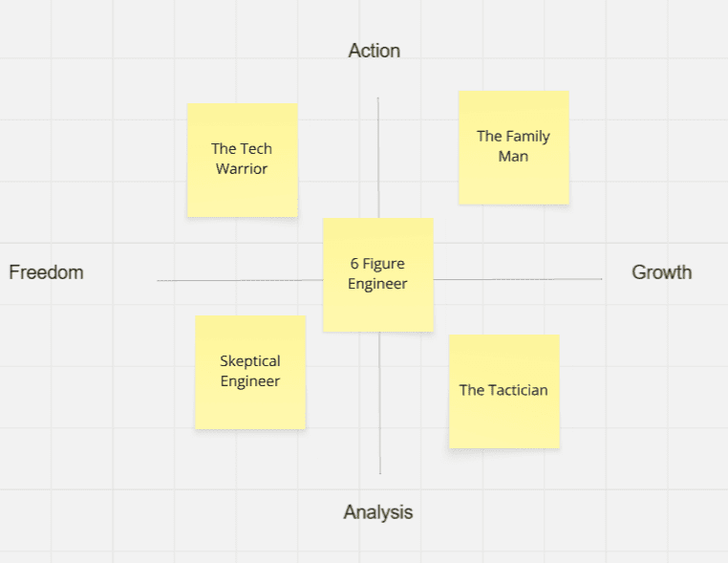Select horizontal axis line near Freedom label
Image resolution: width=728 pixels, height=563 pixels.
pos(239,280)
